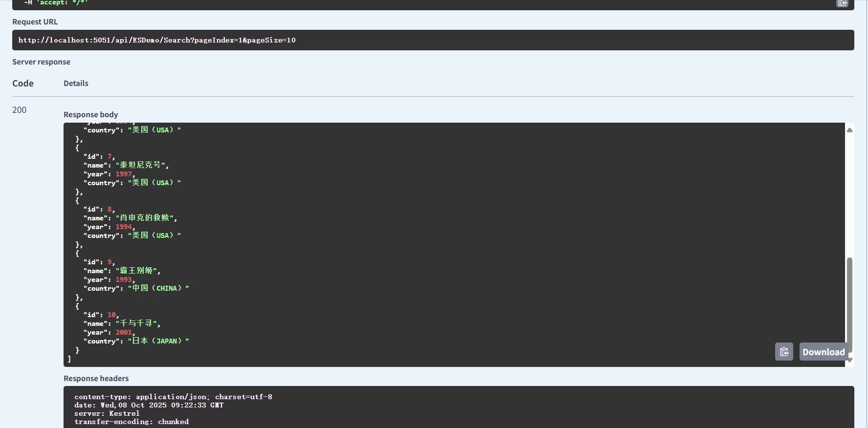
Task: Copy the curl command at top right
Action: (x=842, y=3)
